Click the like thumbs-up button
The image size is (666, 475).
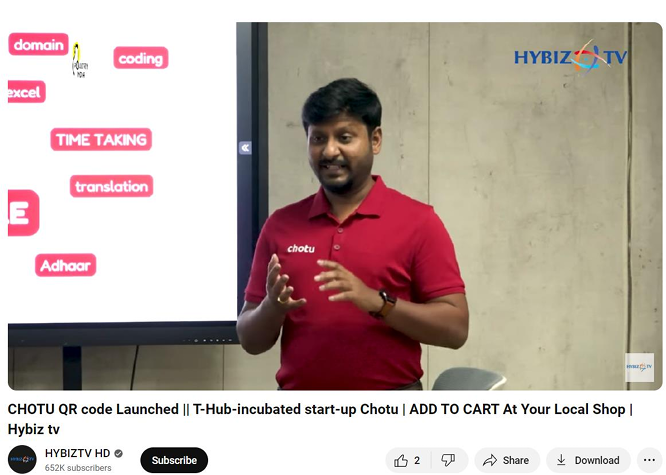click(408, 460)
